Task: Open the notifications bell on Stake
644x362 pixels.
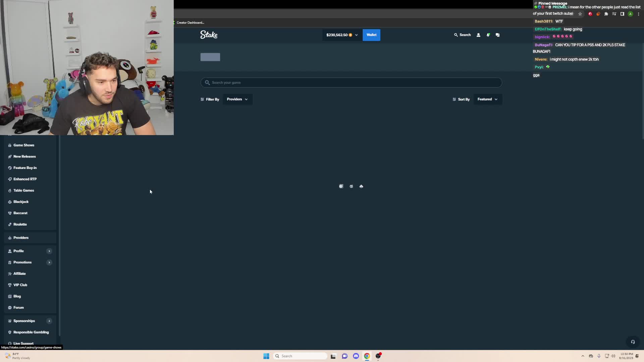Action: (488, 35)
